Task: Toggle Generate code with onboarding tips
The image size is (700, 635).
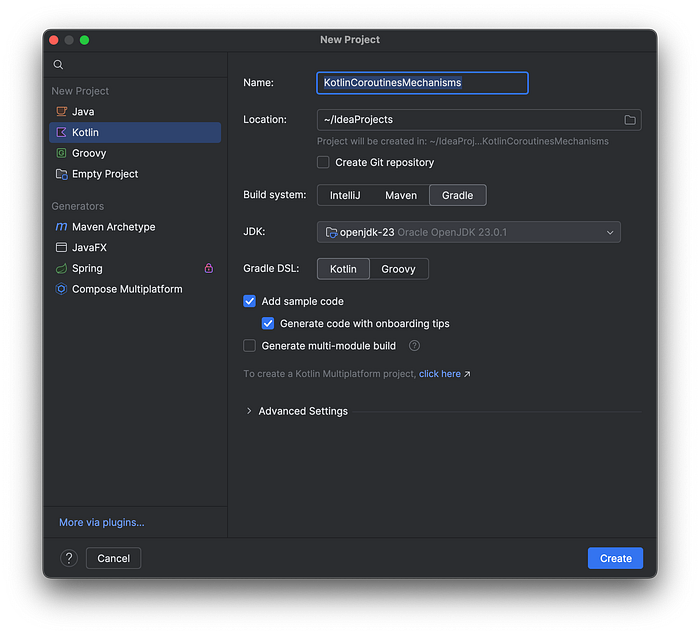Action: tap(268, 323)
